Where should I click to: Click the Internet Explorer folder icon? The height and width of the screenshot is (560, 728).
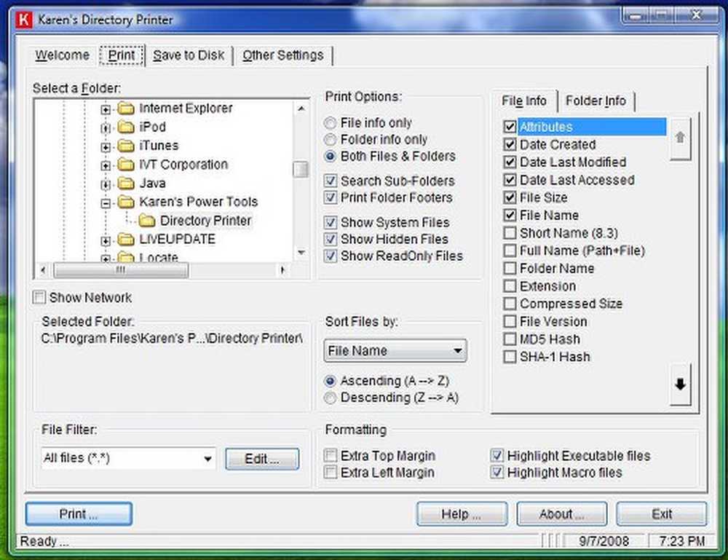(127, 109)
